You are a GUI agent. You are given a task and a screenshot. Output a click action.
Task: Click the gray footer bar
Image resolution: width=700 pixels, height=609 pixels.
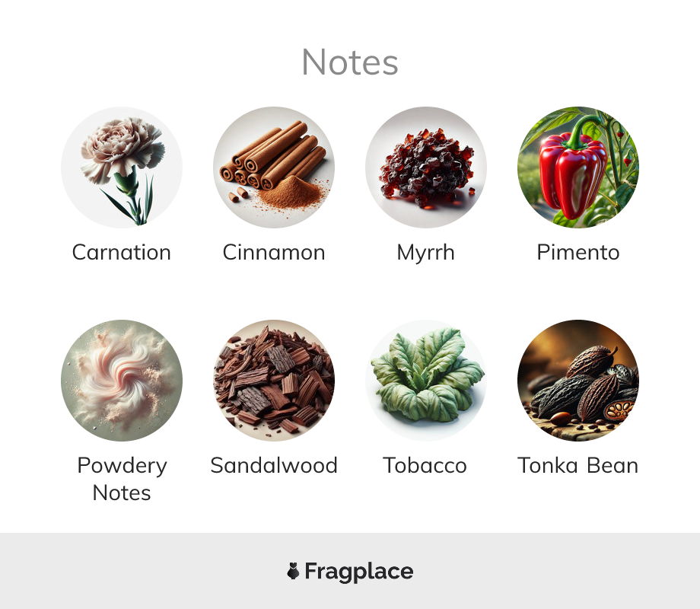pos(350,571)
